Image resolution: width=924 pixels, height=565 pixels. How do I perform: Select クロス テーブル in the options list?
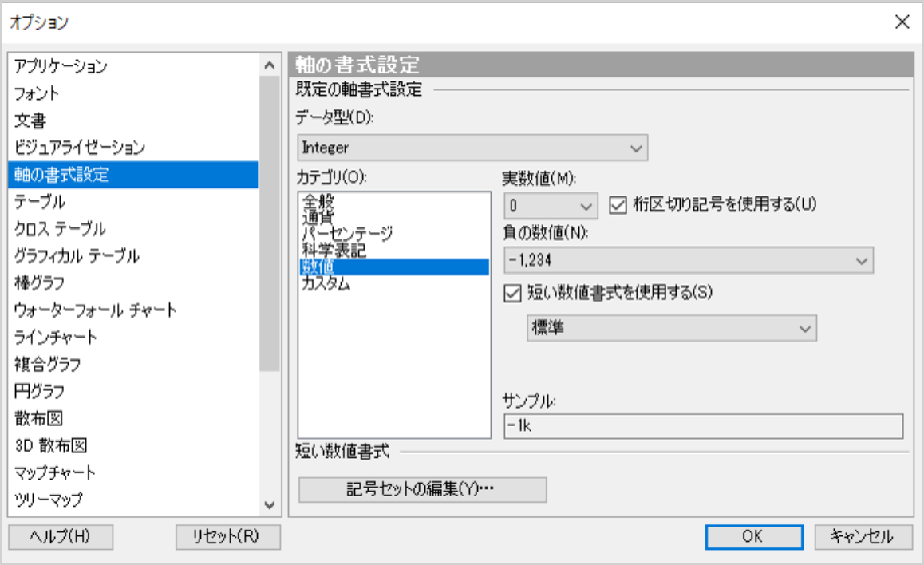tap(133, 228)
